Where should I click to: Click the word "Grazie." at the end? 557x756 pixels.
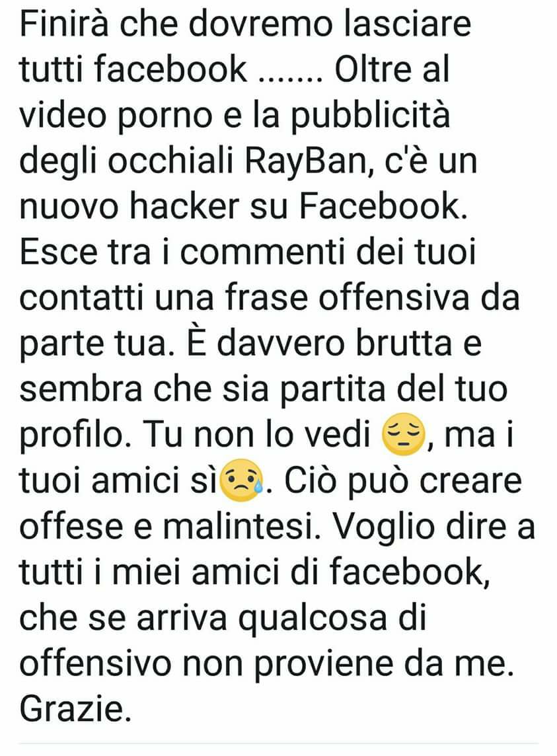(x=75, y=708)
